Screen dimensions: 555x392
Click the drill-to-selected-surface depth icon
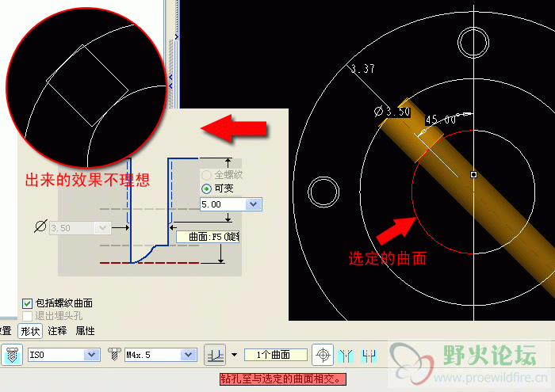(215, 355)
